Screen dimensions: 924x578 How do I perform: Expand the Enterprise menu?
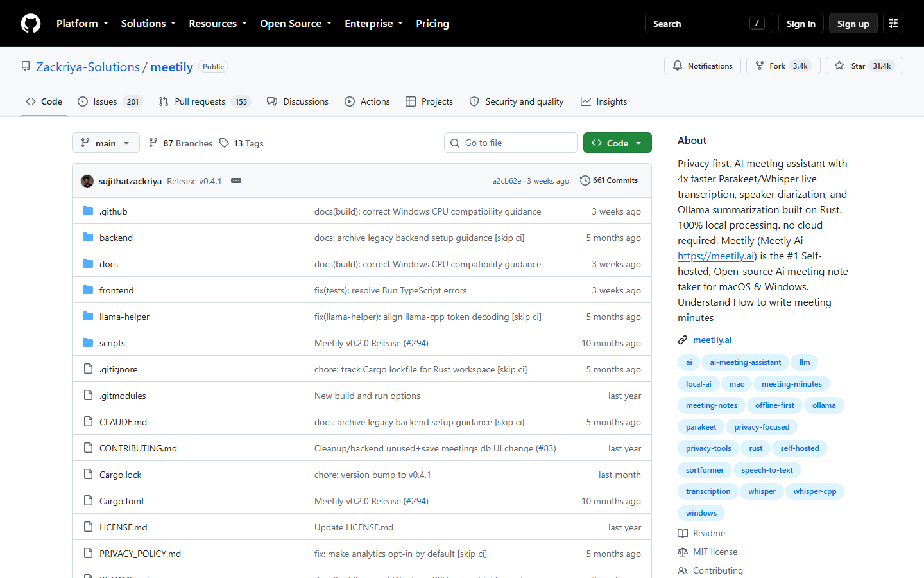(373, 24)
